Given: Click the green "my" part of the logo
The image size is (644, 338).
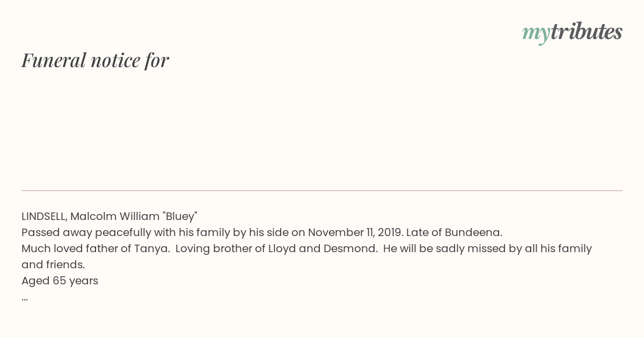Looking at the screenshot, I should [x=536, y=34].
